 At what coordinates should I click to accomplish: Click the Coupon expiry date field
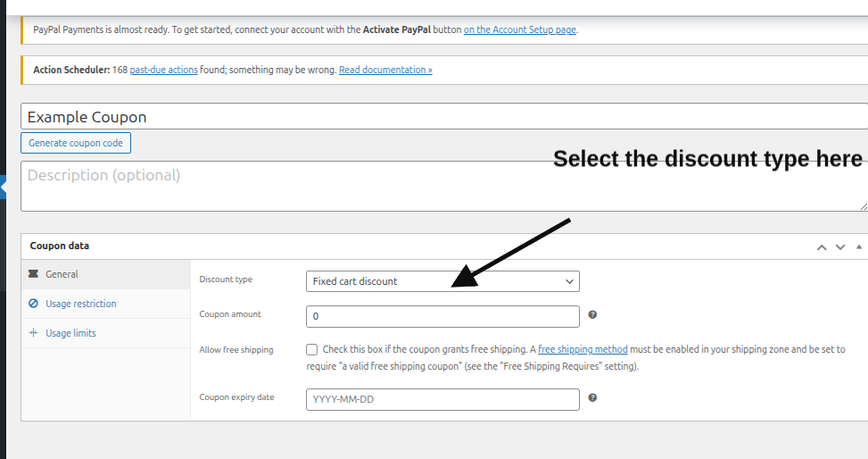[442, 399]
